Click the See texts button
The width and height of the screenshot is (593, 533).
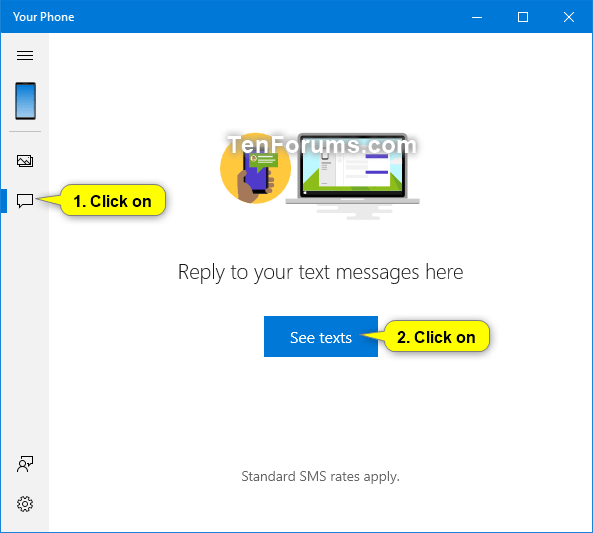pyautogui.click(x=321, y=336)
